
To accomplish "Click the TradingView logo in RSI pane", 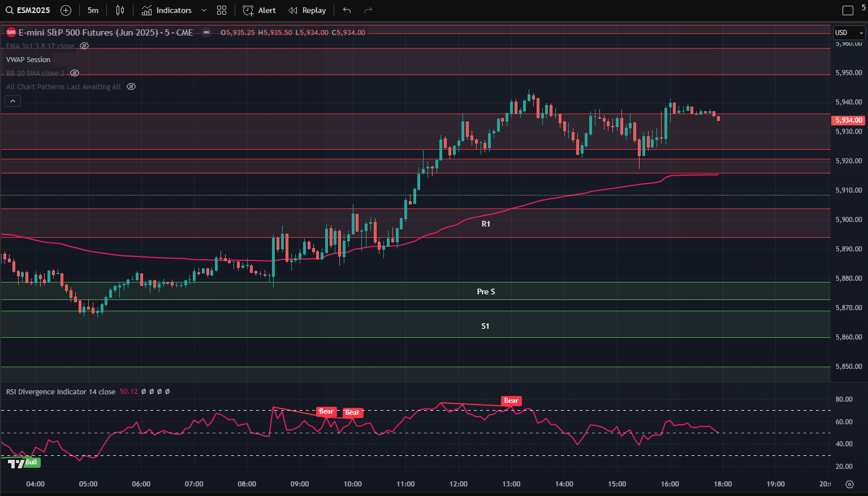I will click(16, 464).
